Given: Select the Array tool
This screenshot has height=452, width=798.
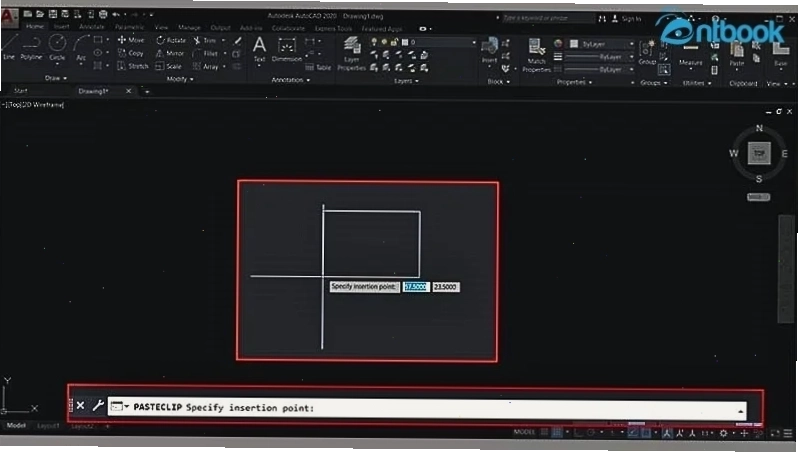Looking at the screenshot, I should click(206, 67).
